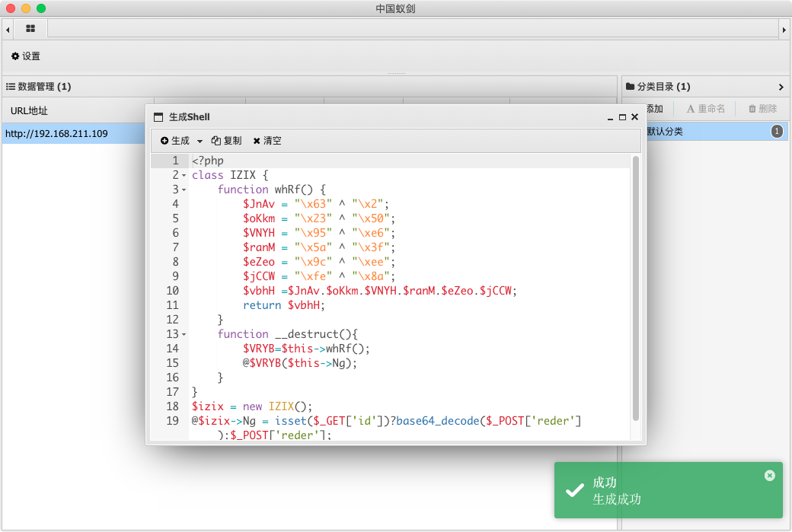Close the 生成Shell dialog
The image size is (792, 532).
pyautogui.click(x=635, y=116)
